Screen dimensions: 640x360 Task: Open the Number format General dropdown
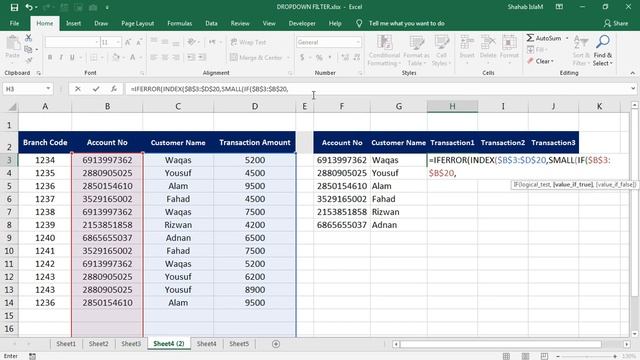358,42
